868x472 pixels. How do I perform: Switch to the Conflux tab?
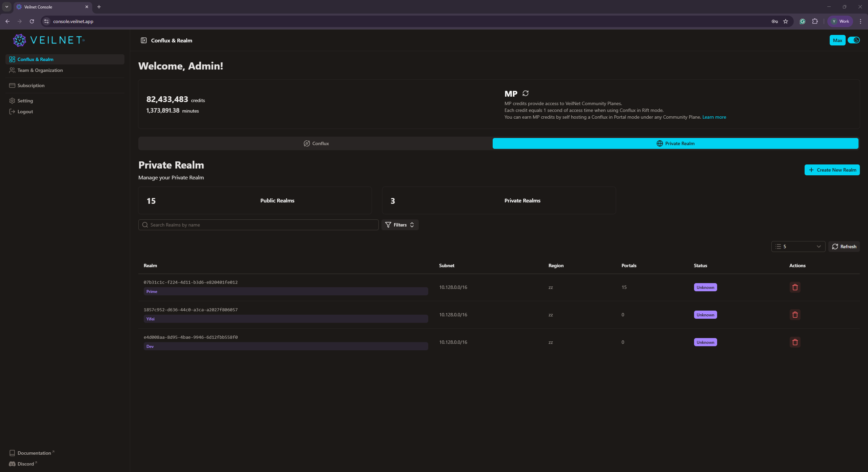(316, 143)
